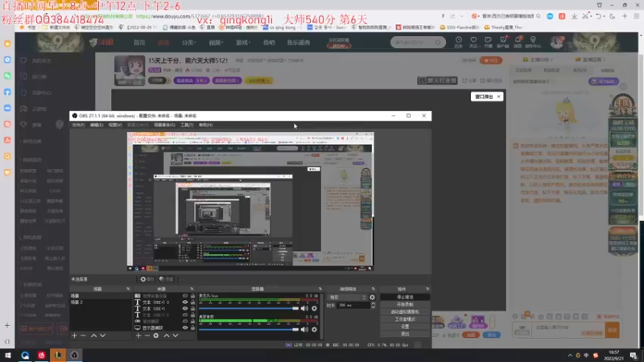Screen dimensions: 644x362
Task: Toggle lock on 文本 (GDI+) source
Action: 192,309
